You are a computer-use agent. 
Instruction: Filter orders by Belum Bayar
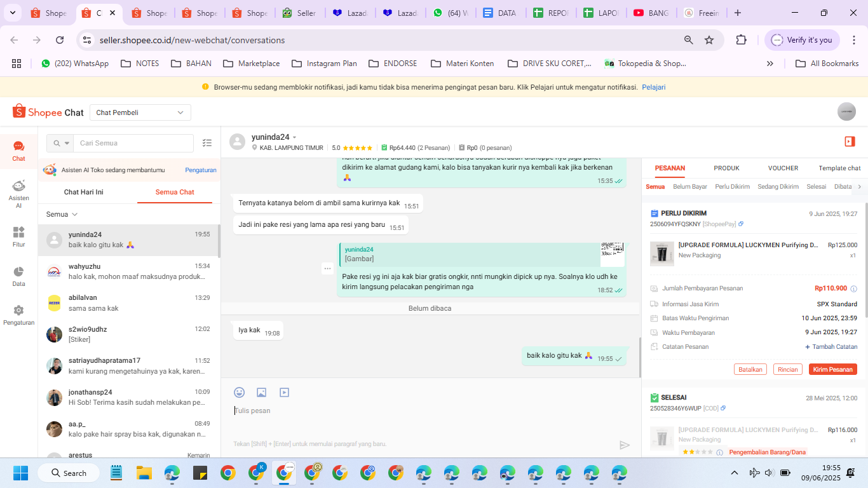pyautogui.click(x=690, y=187)
